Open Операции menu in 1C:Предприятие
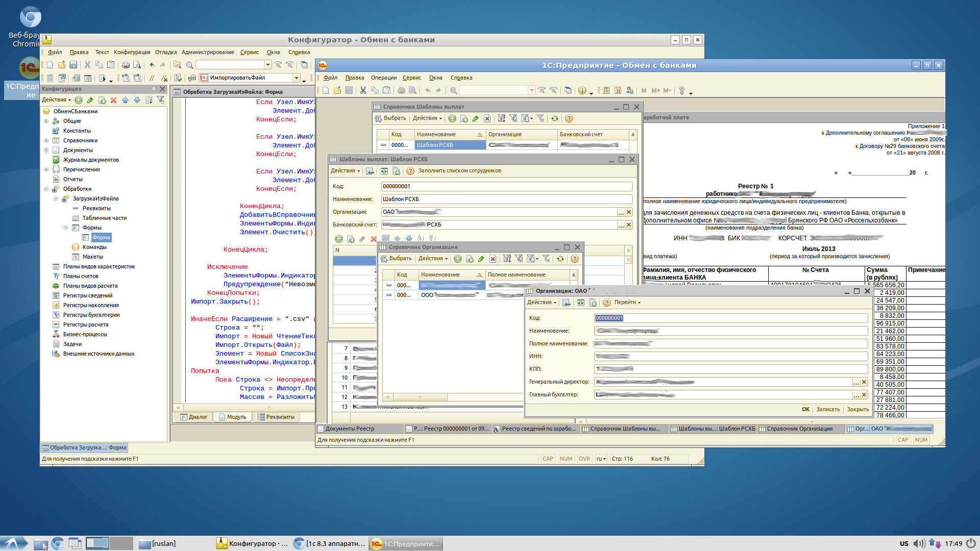This screenshot has width=980, height=551. pyautogui.click(x=384, y=78)
